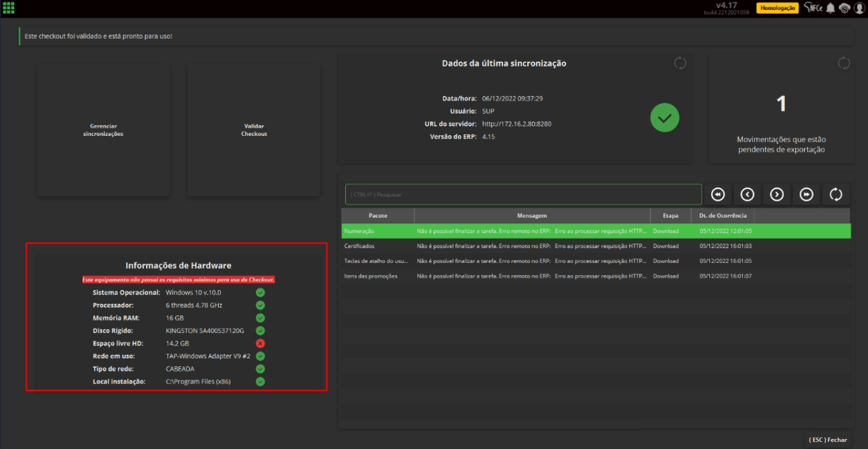This screenshot has width=868, height=449.
Task: Click the sync date 06/12/2022 09:37:29
Action: click(x=512, y=98)
